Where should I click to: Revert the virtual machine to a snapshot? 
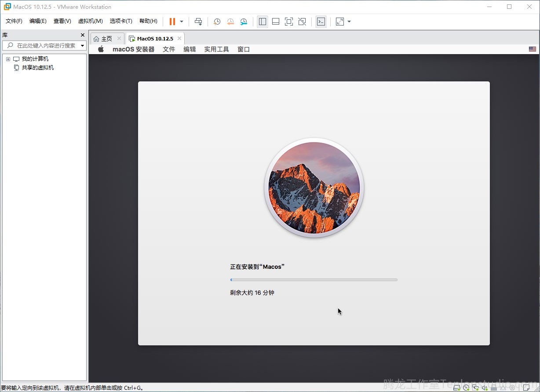230,22
